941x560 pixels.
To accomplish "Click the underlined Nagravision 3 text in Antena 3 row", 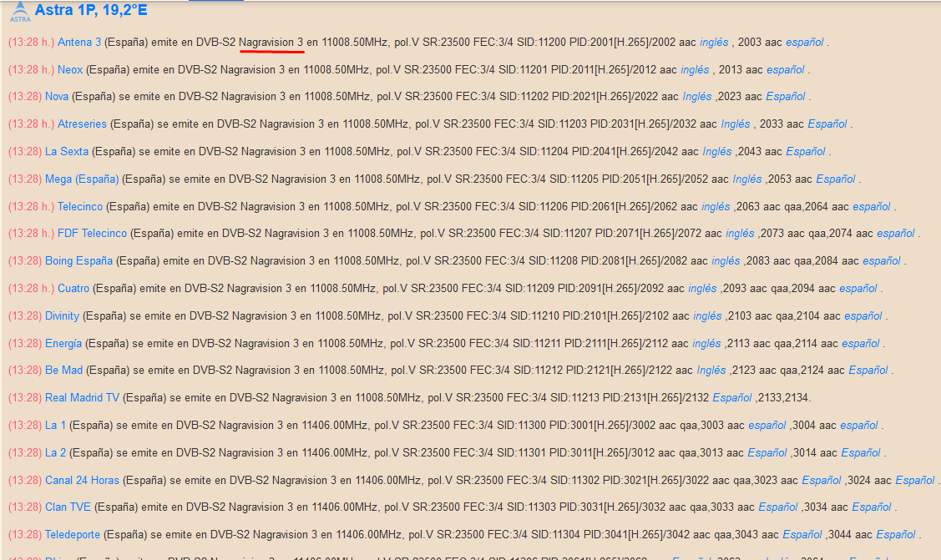I will pyautogui.click(x=271, y=42).
